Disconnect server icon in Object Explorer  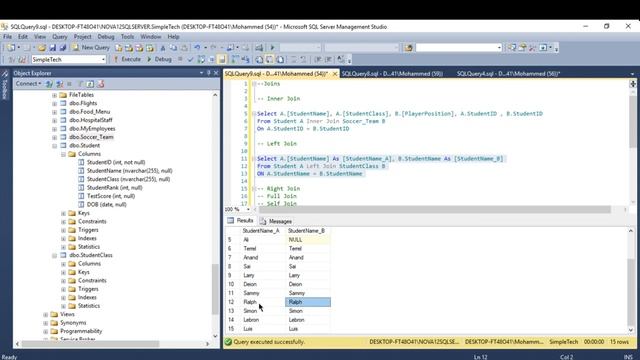60,84
